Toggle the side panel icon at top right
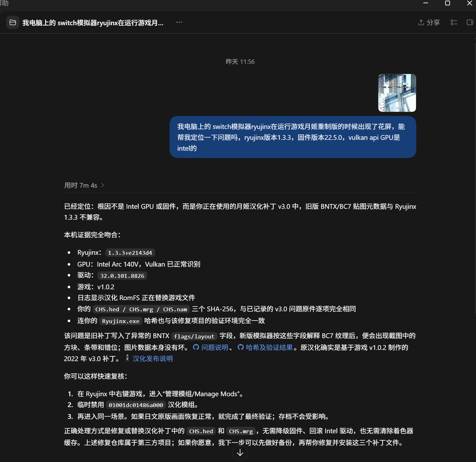Screen dimensions: 476x462 [470, 22]
